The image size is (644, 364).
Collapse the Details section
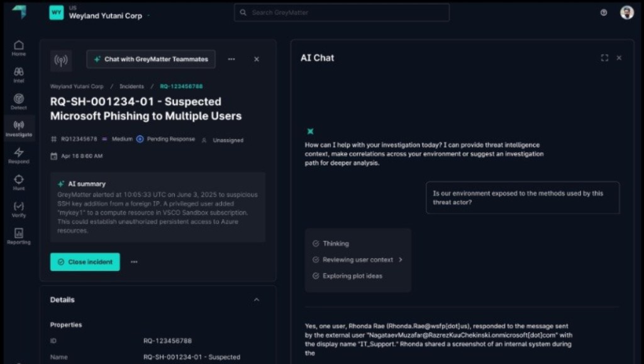coord(257,300)
